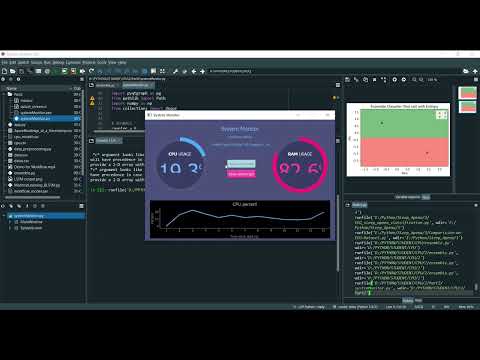This screenshot has height=360, width=480.
Task: Open Preferences wrench icon
Action: coord(176,71)
